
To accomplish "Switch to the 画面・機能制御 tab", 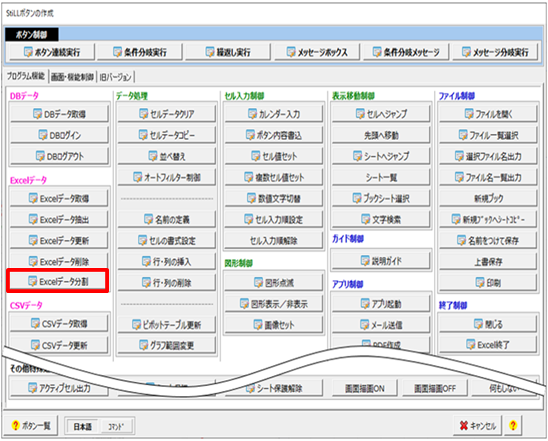I will (72, 77).
